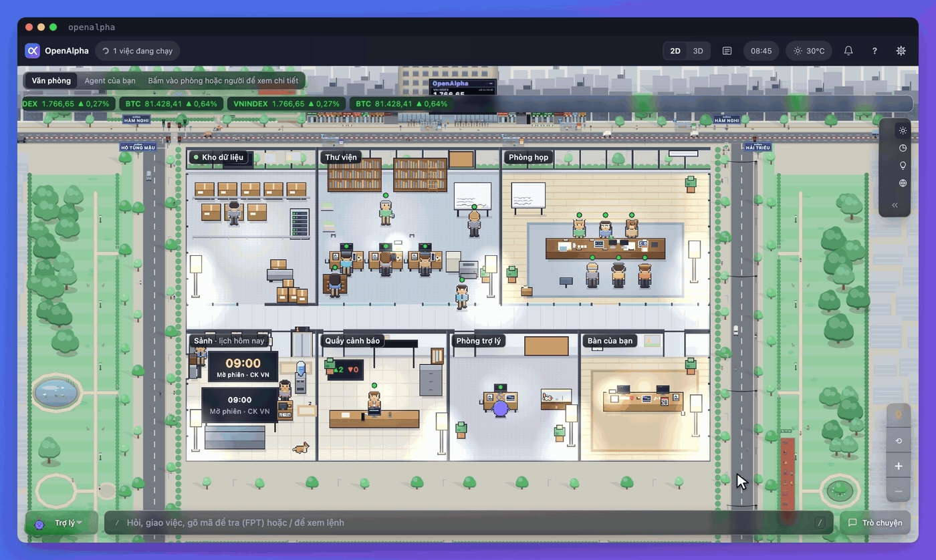Select the Agent của bạn tab
936x560 pixels.
click(110, 81)
